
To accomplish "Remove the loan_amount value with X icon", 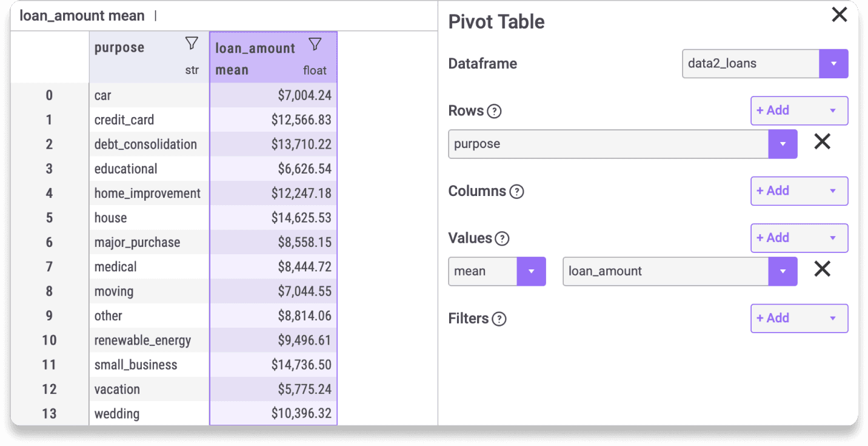I will 821,269.
